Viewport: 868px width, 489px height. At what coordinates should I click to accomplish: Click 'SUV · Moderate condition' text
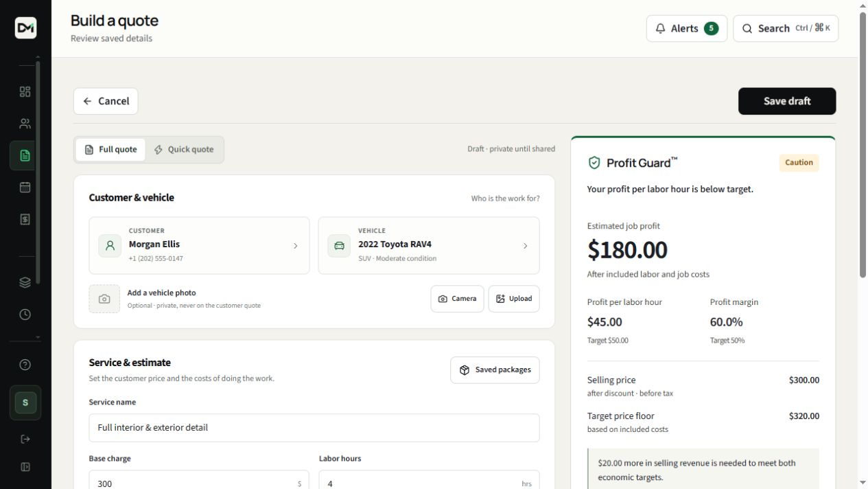tap(397, 259)
